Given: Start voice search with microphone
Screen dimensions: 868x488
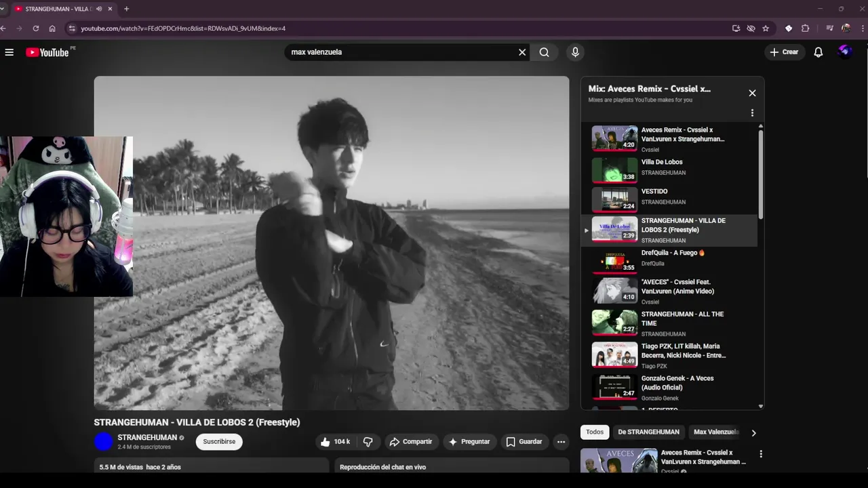Looking at the screenshot, I should [575, 52].
